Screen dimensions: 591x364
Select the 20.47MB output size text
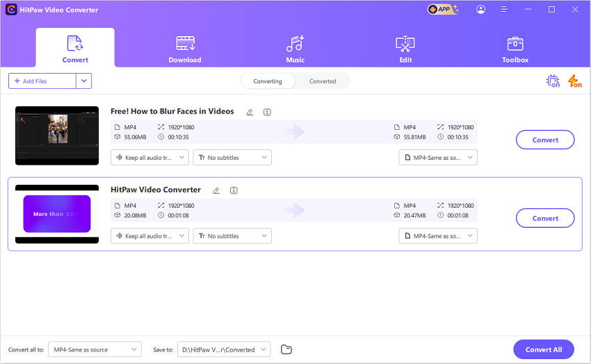click(414, 215)
